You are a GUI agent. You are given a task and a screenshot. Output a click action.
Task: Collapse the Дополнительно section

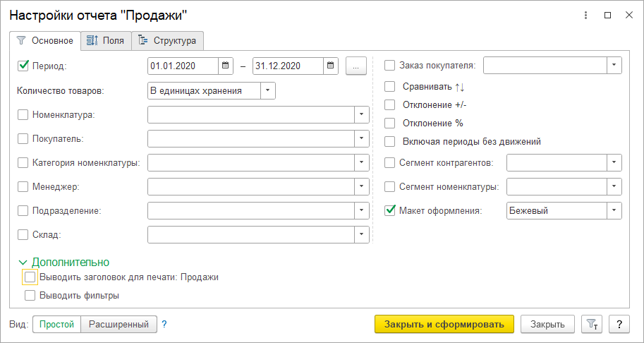click(x=23, y=263)
